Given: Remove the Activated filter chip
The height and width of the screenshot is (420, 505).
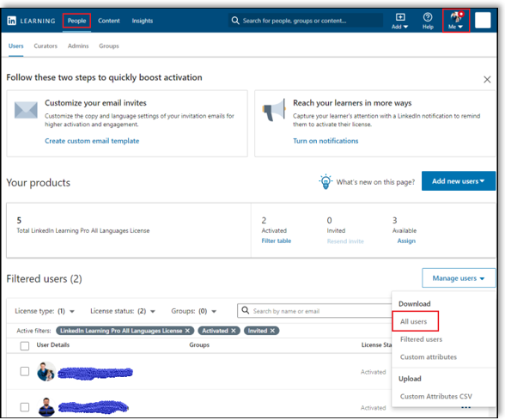Looking at the screenshot, I should 234,331.
